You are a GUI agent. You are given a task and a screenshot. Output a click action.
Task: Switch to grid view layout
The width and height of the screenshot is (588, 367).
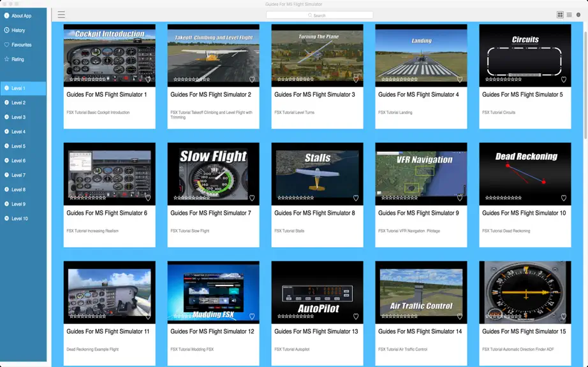coord(560,15)
